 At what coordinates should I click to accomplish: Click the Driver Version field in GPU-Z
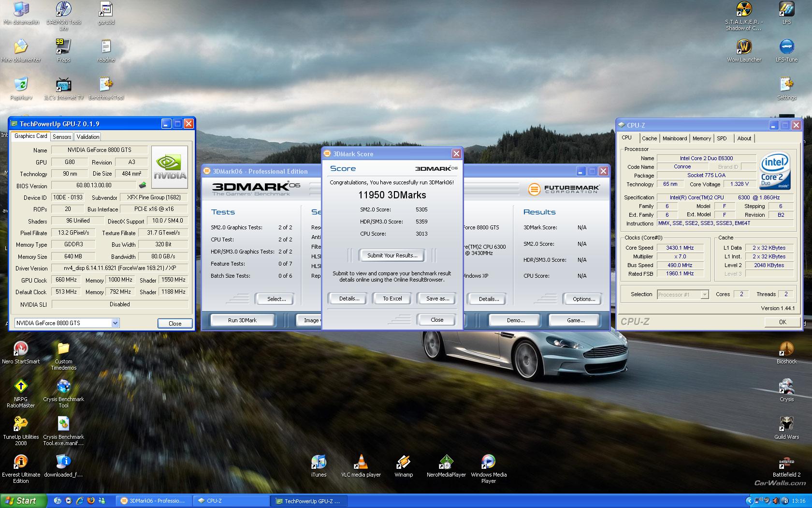pos(120,268)
